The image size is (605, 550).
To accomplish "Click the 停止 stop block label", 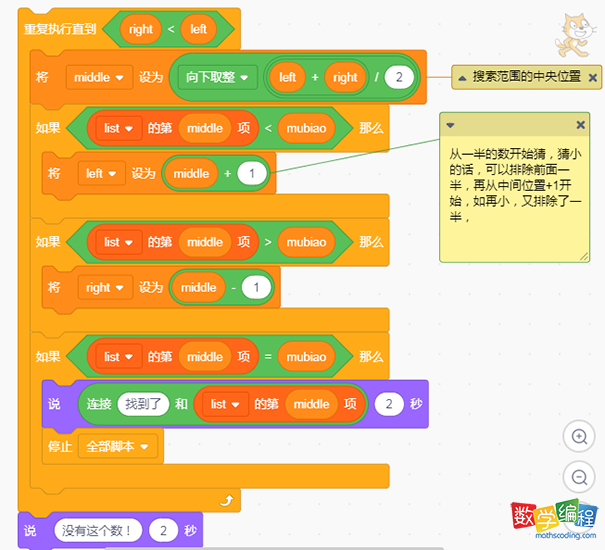I will 60,447.
